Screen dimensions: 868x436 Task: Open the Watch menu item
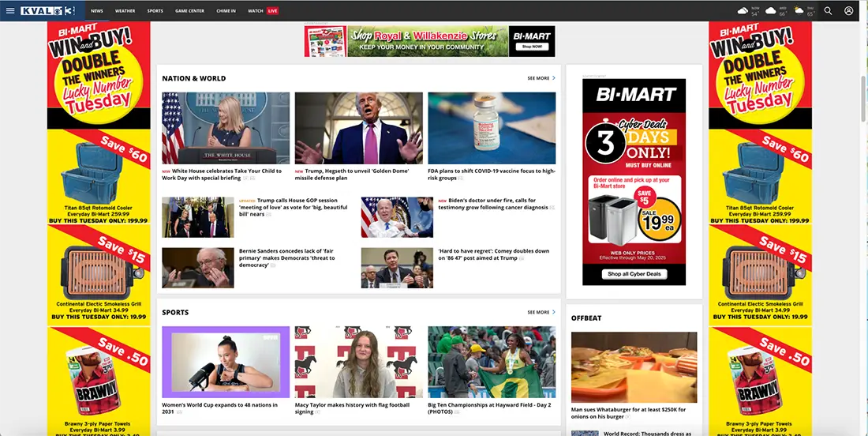255,10
